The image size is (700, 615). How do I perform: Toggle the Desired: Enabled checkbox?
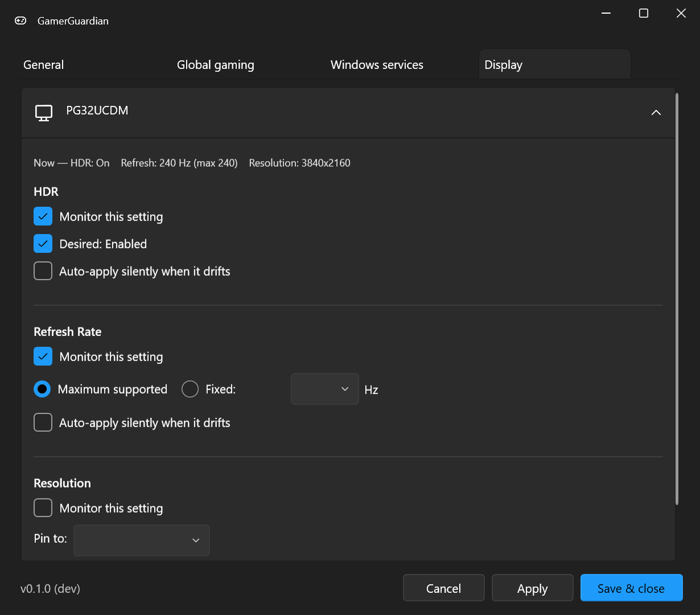click(x=43, y=244)
